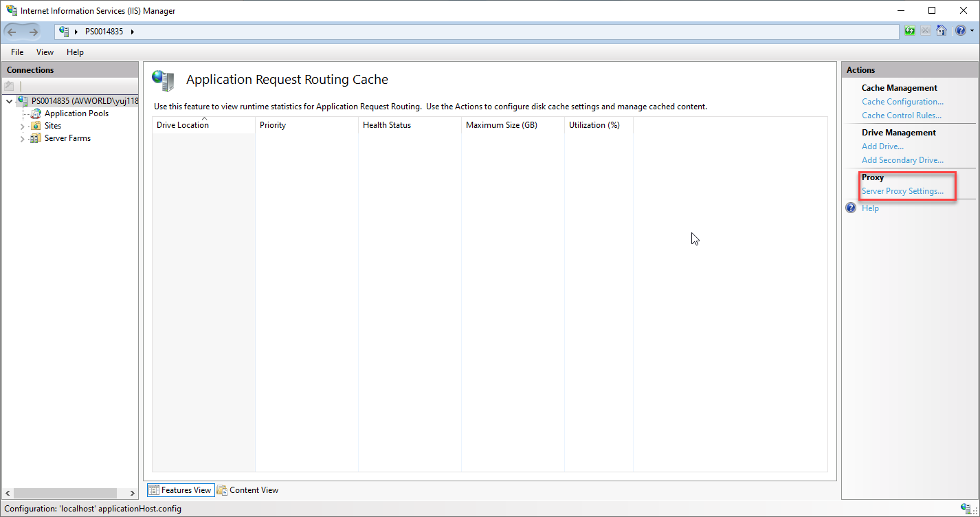Screen dimensions: 980x517
Task: Minimize the IIS Manager window
Action: click(900, 10)
